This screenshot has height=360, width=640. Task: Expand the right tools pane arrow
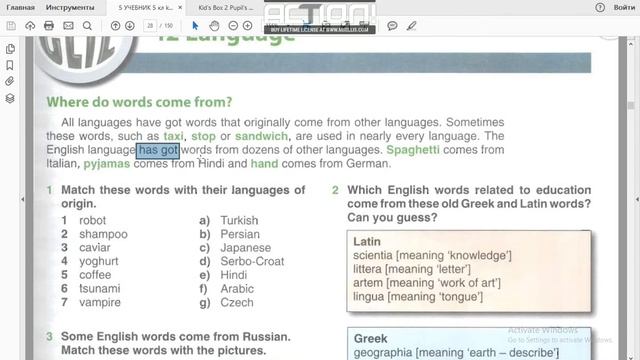637,199
